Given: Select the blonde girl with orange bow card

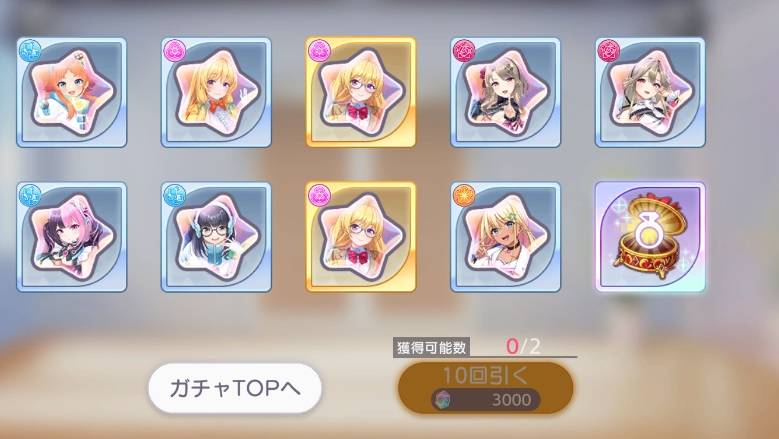Looking at the screenshot, I should (216, 92).
